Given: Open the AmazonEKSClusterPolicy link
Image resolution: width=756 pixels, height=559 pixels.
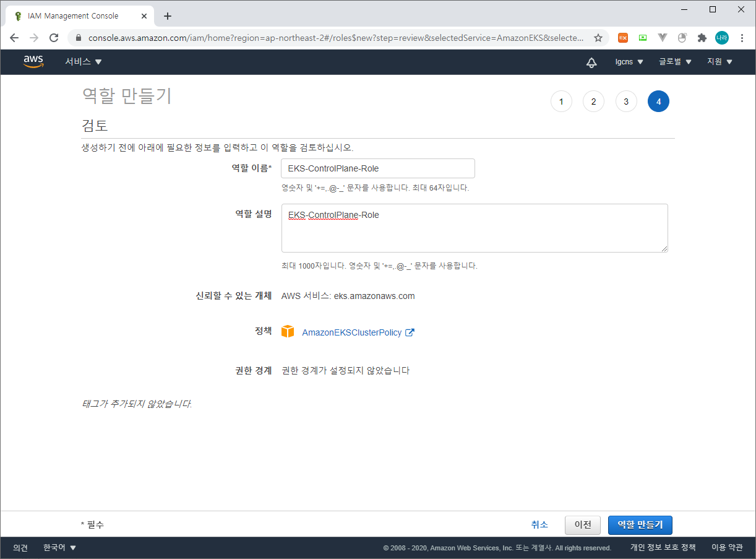Looking at the screenshot, I should click(x=352, y=332).
